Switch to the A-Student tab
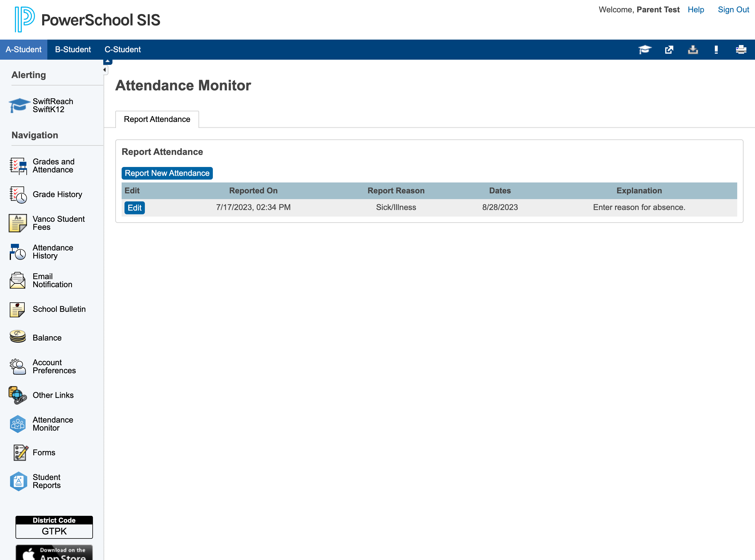Image resolution: width=755 pixels, height=560 pixels. [x=24, y=50]
